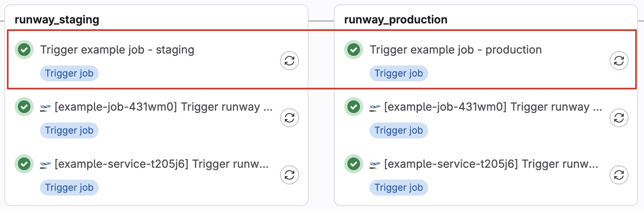Click Trigger job badge under staging example-service-t205j6
644x211 pixels.
(69, 188)
